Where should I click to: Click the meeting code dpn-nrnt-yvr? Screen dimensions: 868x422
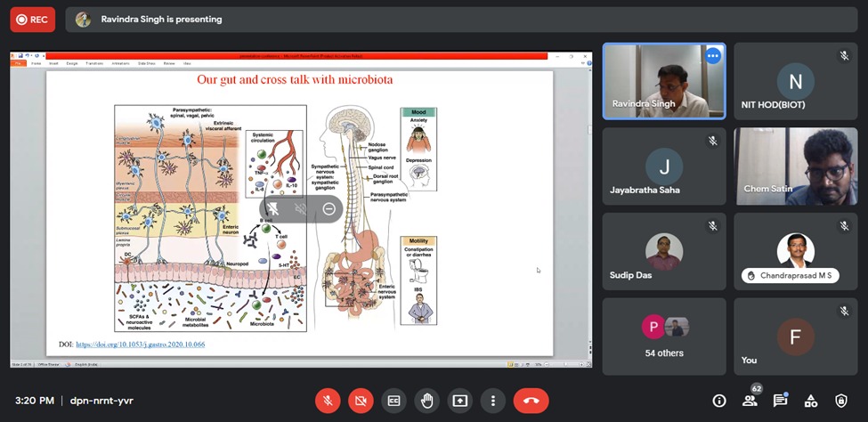[x=101, y=401]
